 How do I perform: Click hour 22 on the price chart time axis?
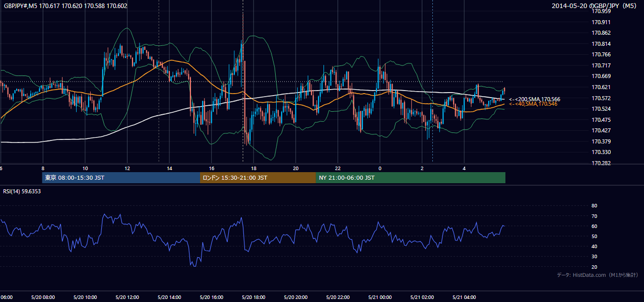pos(338,168)
